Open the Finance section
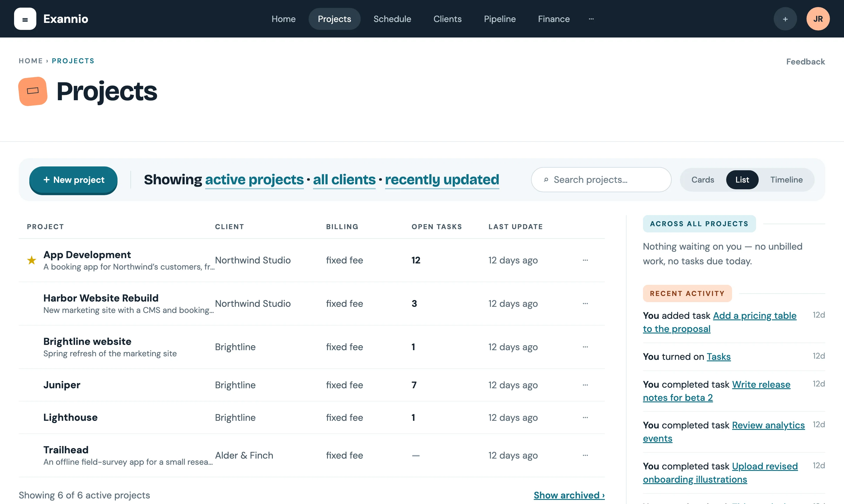Screen dimensions: 844x504 [554, 19]
